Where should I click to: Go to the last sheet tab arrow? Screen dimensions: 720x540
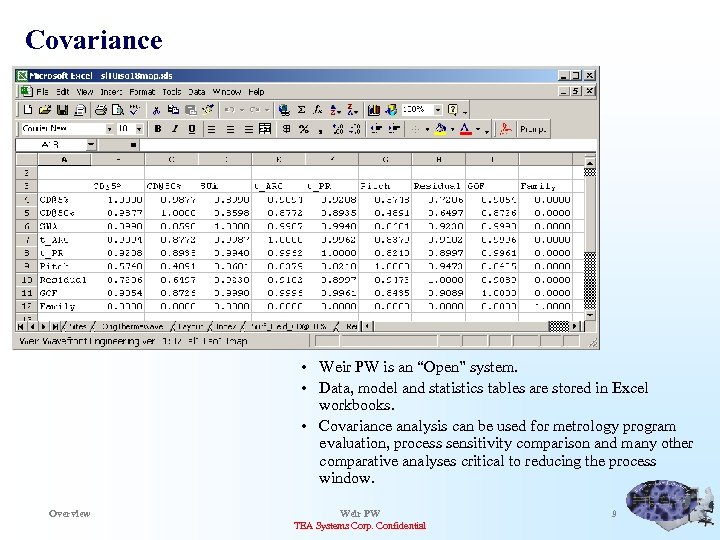coord(55,326)
